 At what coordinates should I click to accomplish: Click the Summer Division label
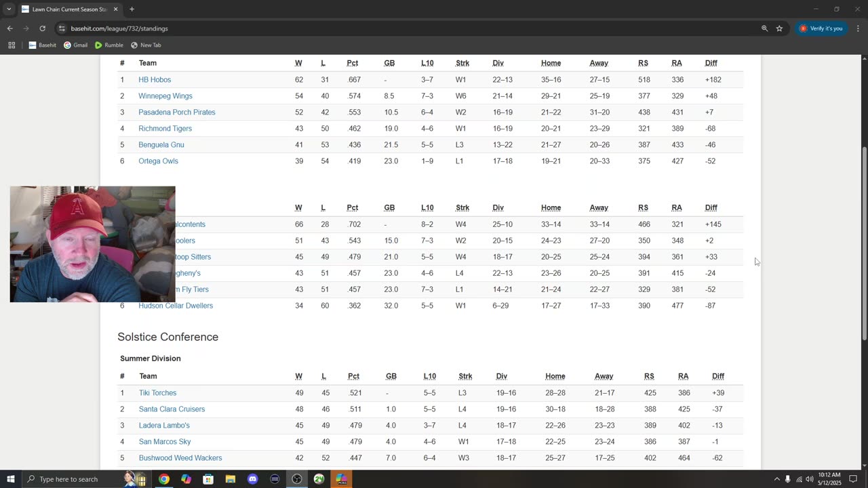pos(151,359)
